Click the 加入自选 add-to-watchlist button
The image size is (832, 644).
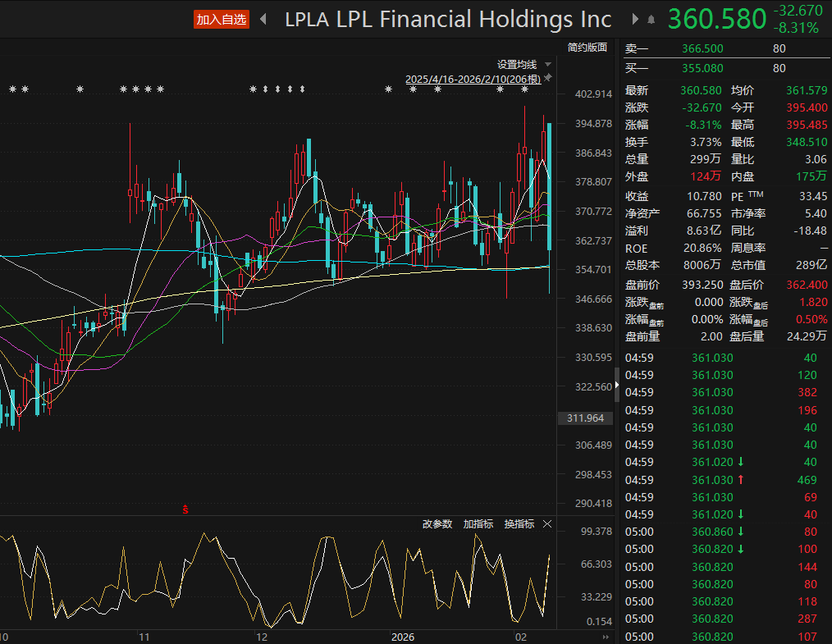coord(221,20)
